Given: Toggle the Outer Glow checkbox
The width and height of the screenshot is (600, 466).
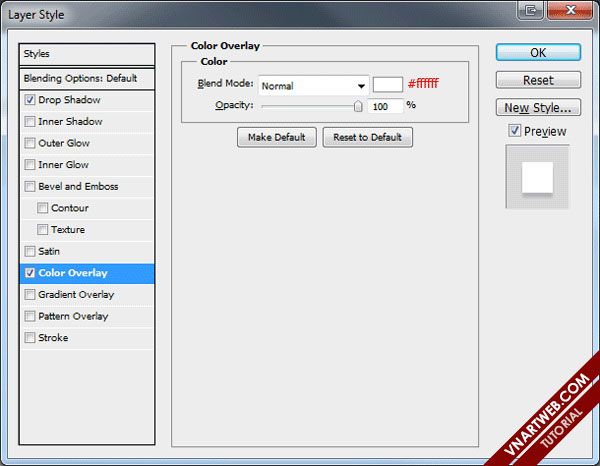Looking at the screenshot, I should tap(30, 143).
